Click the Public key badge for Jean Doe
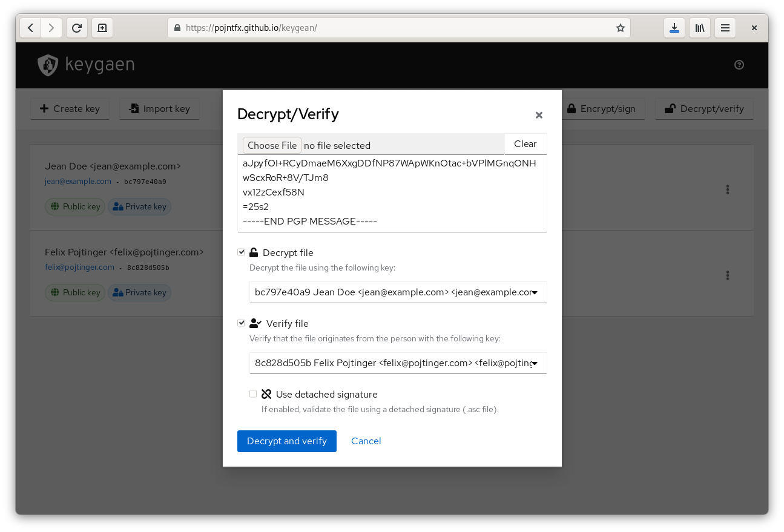This screenshot has width=784, height=532. pyautogui.click(x=75, y=206)
